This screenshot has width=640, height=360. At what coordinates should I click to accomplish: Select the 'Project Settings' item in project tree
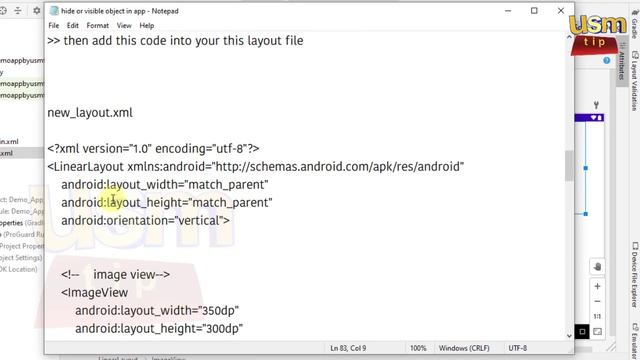21,258
